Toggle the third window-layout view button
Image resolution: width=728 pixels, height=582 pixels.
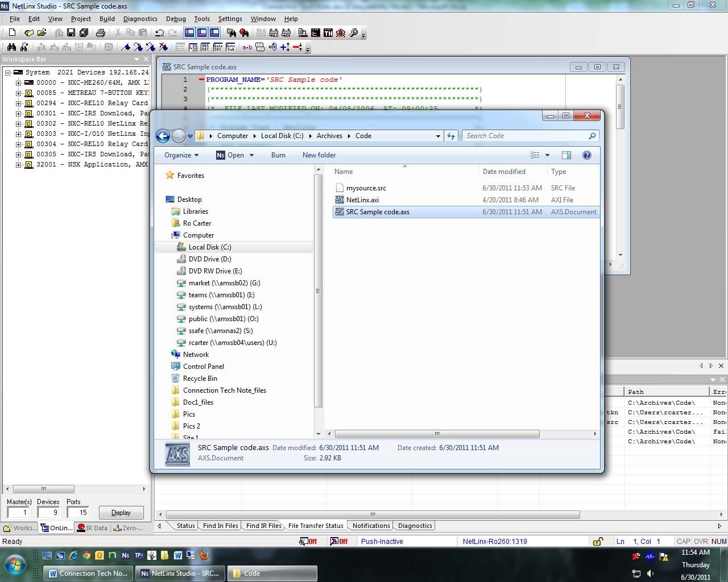(x=214, y=33)
